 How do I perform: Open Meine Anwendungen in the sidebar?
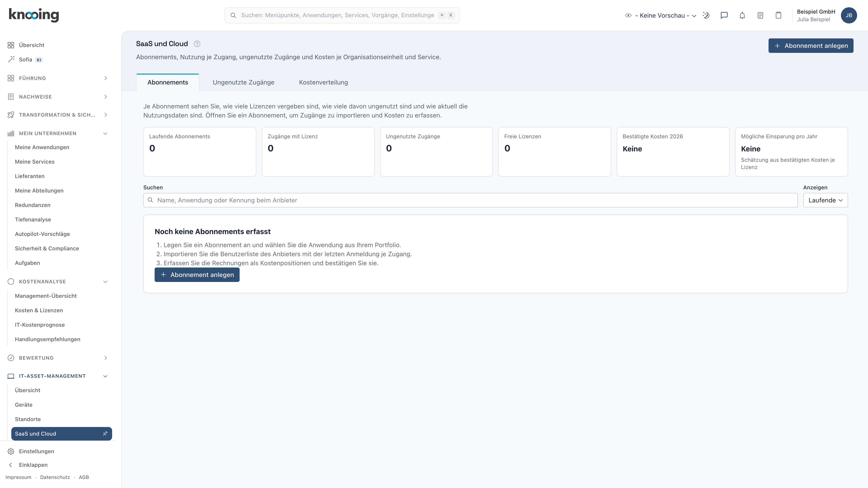pos(42,147)
